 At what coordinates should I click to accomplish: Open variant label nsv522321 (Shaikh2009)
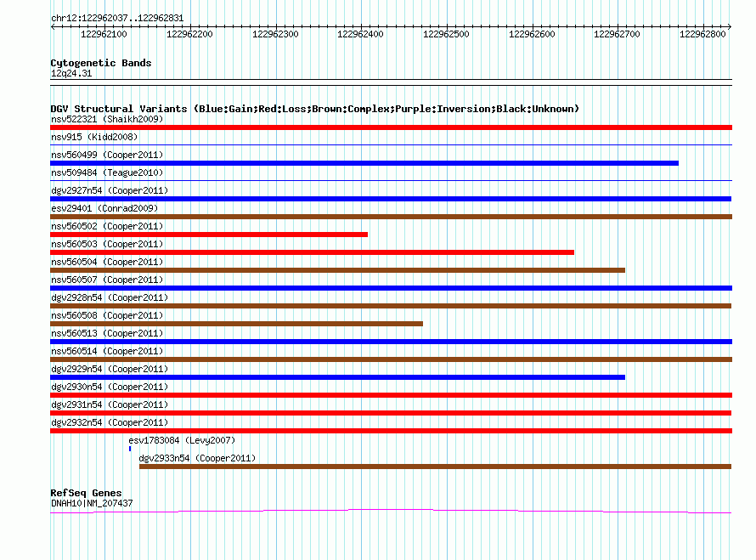point(107,119)
